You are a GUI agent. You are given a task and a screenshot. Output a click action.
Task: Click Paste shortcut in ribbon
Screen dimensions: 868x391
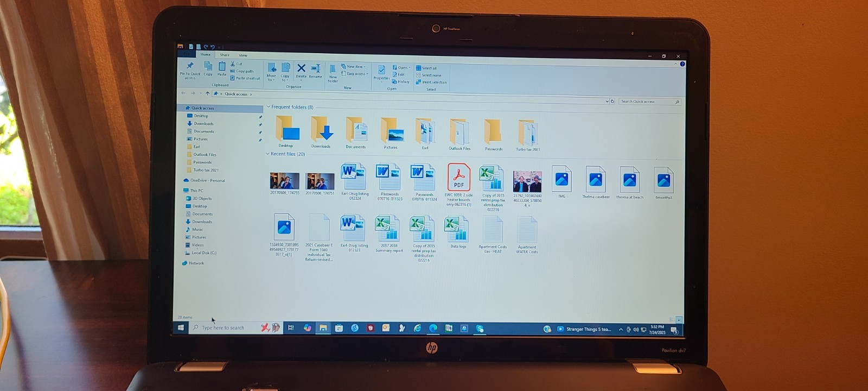click(x=245, y=78)
